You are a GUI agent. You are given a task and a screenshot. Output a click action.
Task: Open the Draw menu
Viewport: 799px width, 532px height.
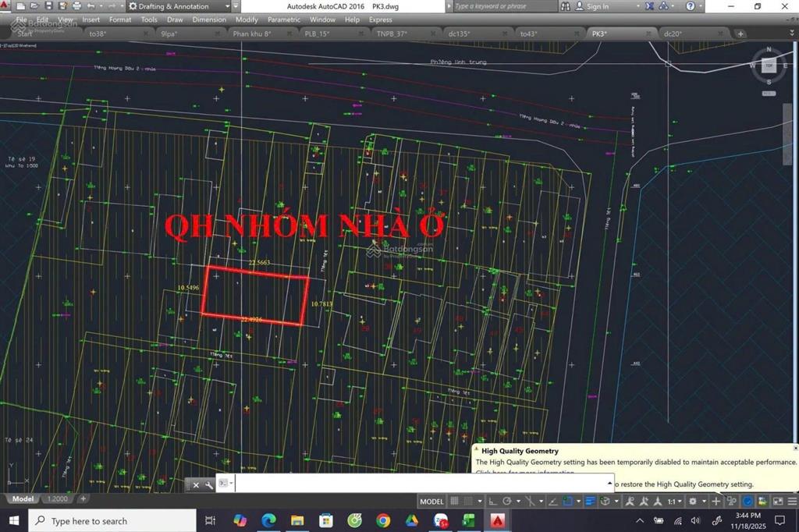(x=175, y=20)
